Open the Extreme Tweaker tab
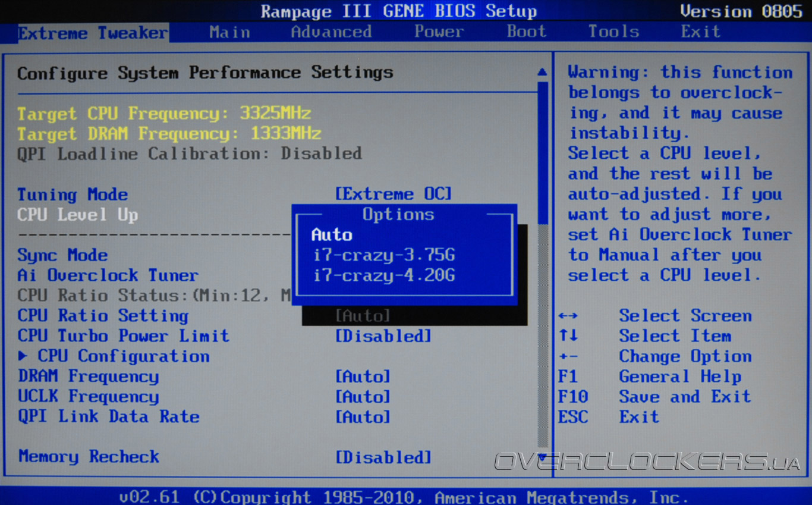This screenshot has height=505, width=812. click(93, 33)
